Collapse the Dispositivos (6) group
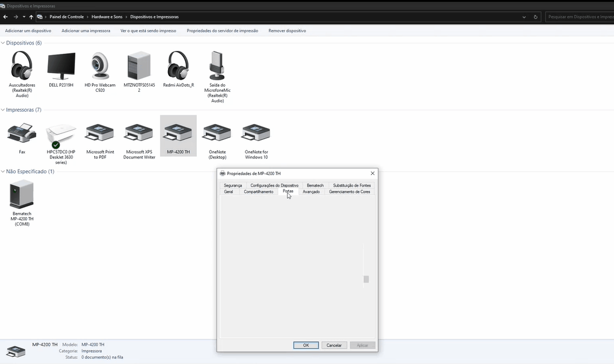The height and width of the screenshot is (364, 614). [x=3, y=43]
